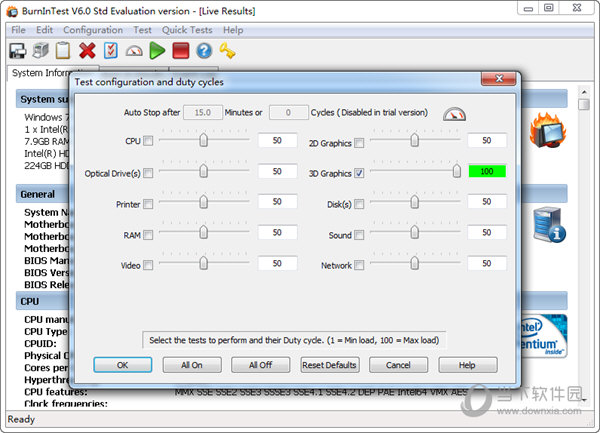Open the File menu
Viewport: 600px width, 433px height.
pos(18,30)
